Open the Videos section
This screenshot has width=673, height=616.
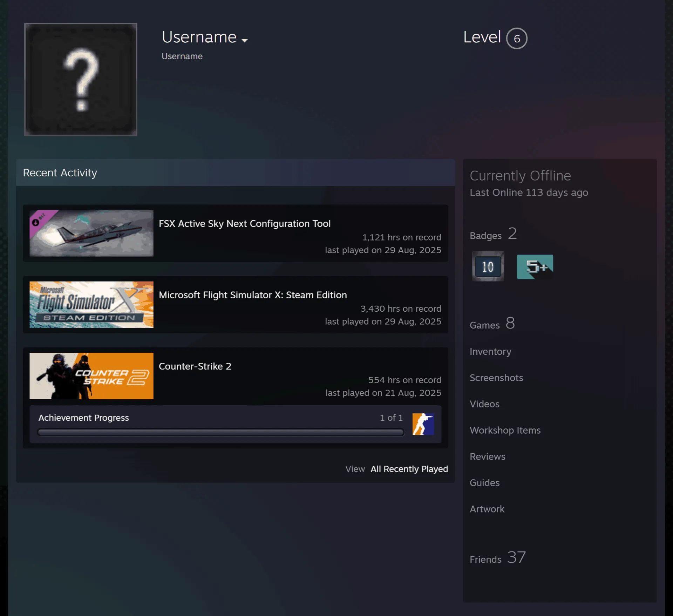click(484, 404)
